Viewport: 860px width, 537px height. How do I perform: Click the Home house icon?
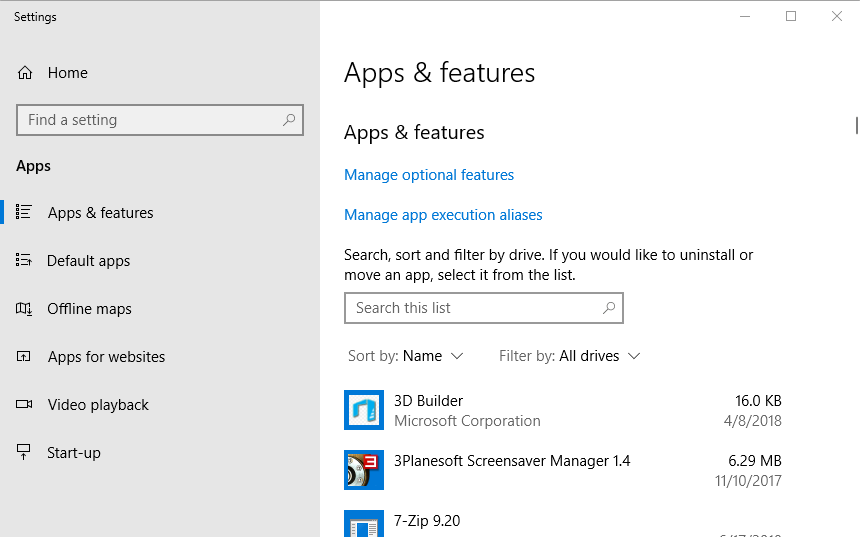tap(25, 73)
